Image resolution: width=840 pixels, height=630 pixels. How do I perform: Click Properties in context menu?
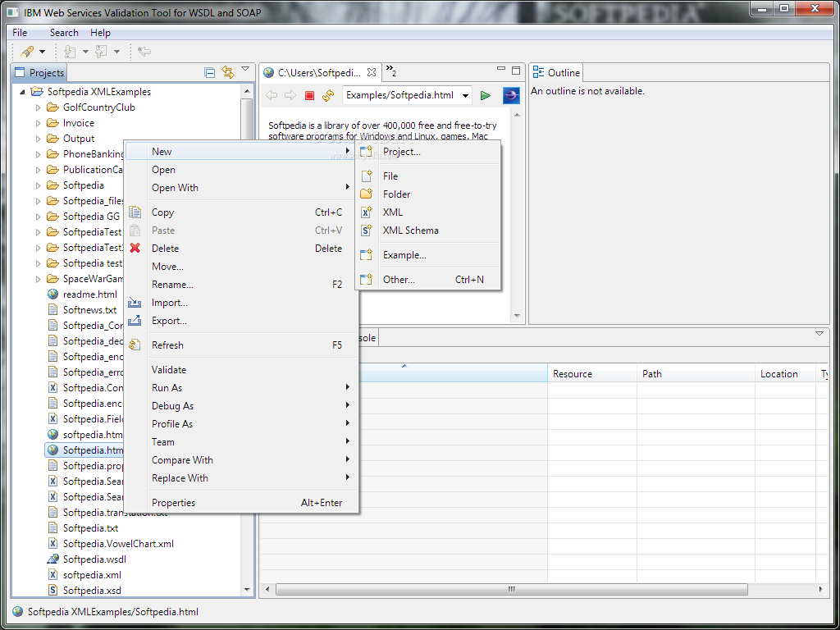coord(241,503)
